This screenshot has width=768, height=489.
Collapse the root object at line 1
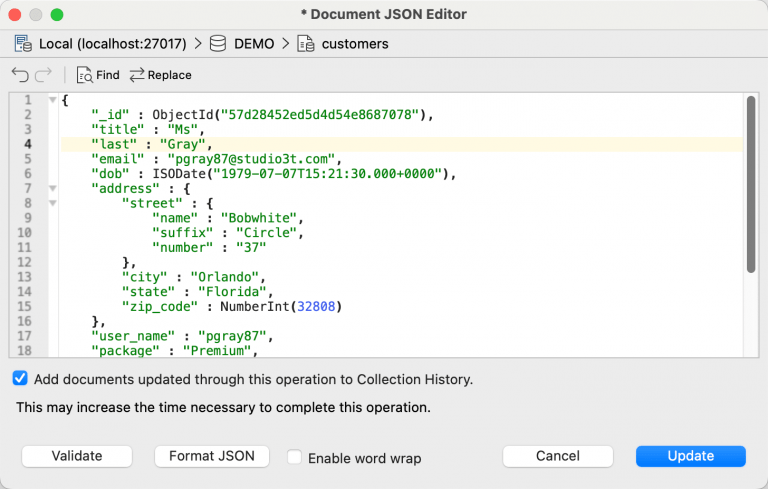tap(52, 100)
